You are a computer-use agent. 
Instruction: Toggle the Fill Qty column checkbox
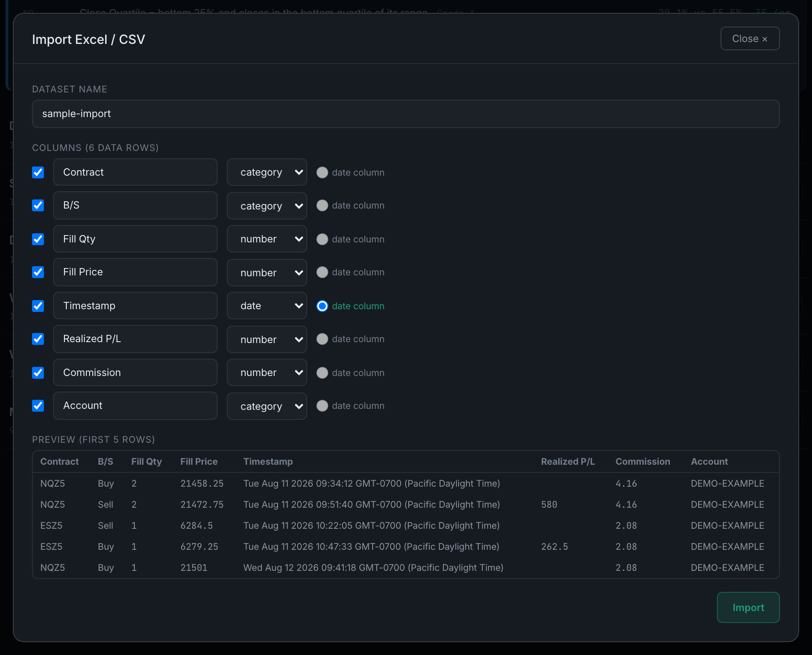click(38, 239)
